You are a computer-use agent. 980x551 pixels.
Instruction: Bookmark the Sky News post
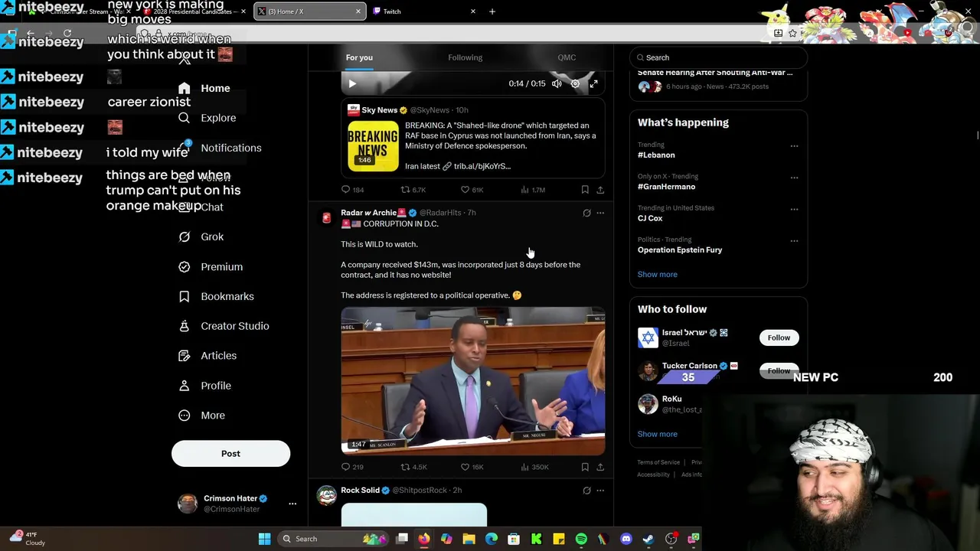[585, 190]
